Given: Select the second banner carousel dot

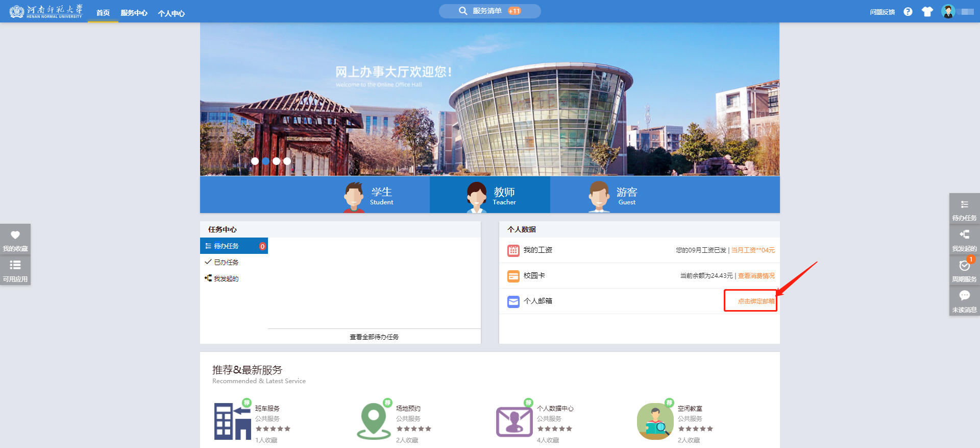Looking at the screenshot, I should (x=265, y=161).
